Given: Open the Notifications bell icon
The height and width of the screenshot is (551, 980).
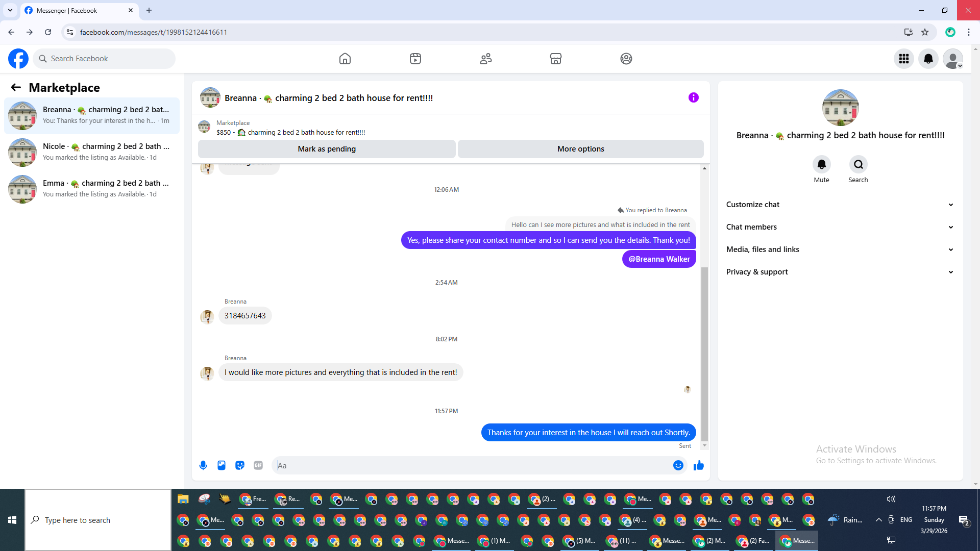Looking at the screenshot, I should pyautogui.click(x=928, y=59).
